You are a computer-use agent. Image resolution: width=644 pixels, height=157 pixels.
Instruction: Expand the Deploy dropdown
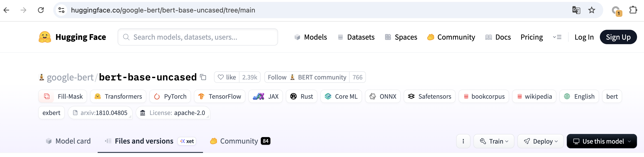(540, 141)
